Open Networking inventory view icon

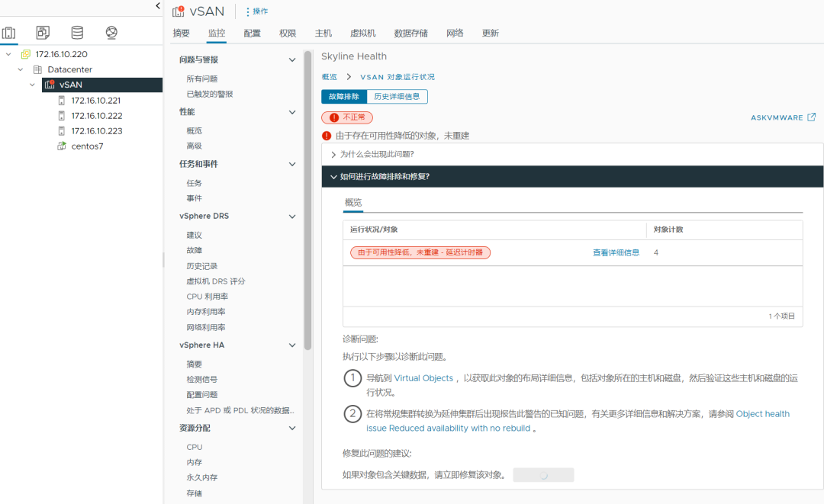(x=111, y=33)
